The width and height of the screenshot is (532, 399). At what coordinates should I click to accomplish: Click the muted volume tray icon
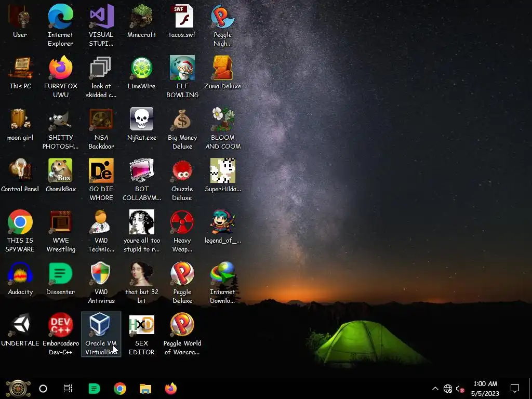pyautogui.click(x=460, y=389)
